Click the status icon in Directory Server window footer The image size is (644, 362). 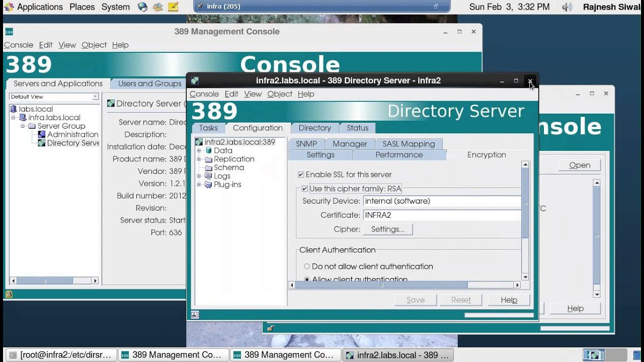click(195, 315)
